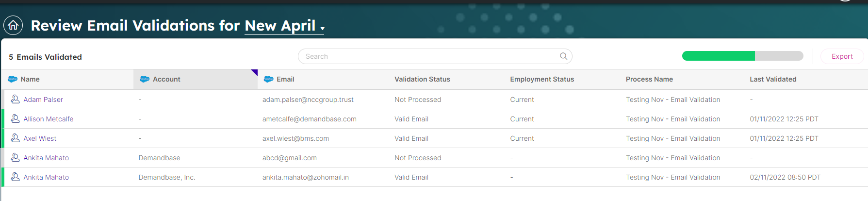
Task: Click the search magnifier icon
Action: (563, 56)
